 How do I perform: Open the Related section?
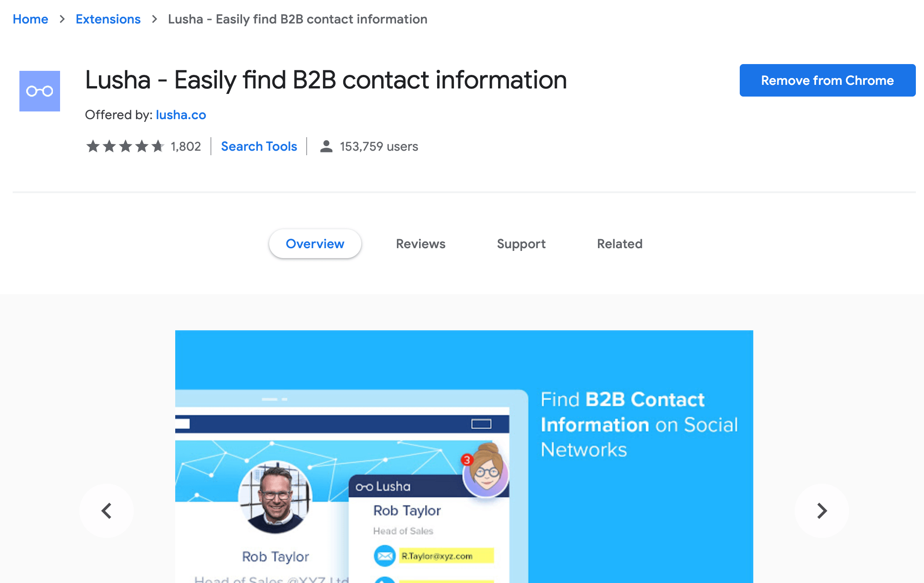click(619, 243)
